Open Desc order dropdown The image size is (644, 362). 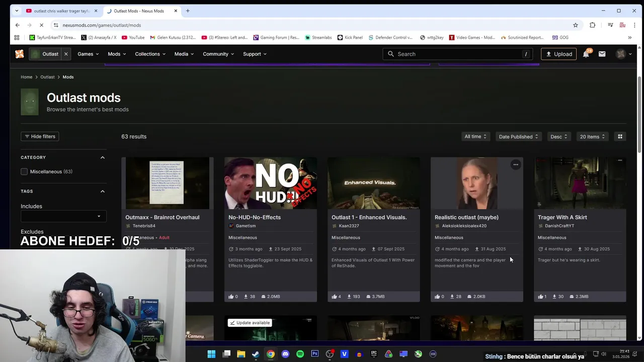pyautogui.click(x=558, y=137)
